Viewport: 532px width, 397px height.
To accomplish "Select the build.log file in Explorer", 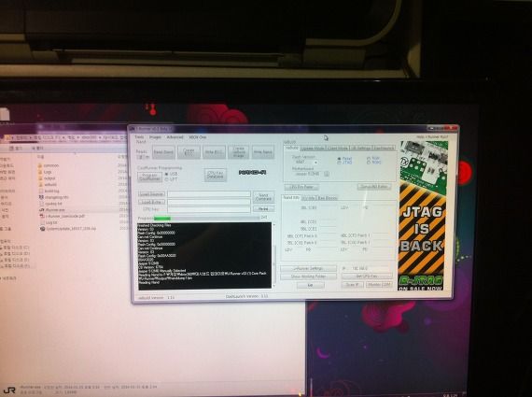I will 49,191.
